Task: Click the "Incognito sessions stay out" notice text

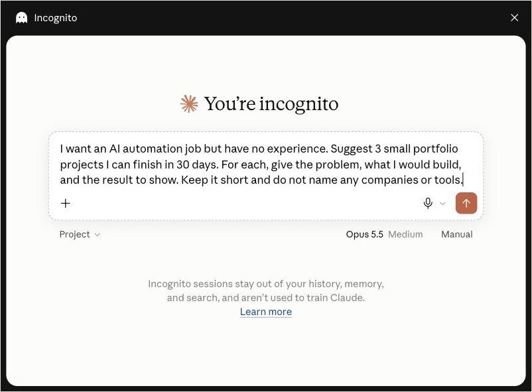Action: click(266, 291)
